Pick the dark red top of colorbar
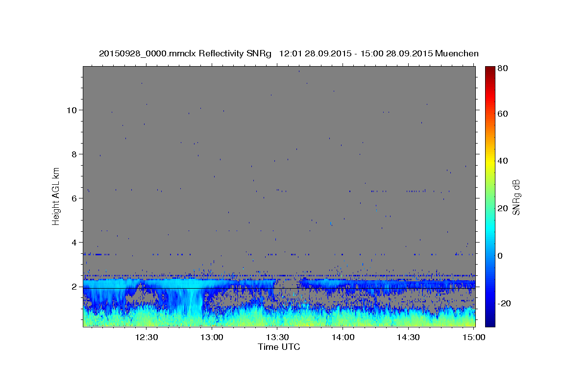 (x=490, y=70)
